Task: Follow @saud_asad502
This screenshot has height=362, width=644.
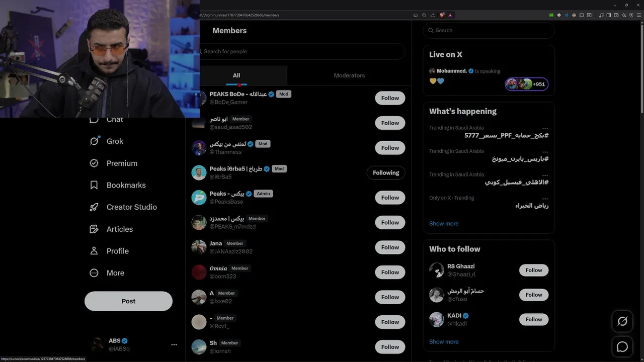Action: 390,123
